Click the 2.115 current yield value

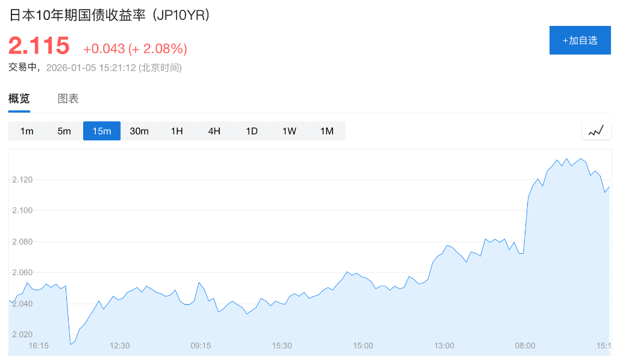pos(39,46)
